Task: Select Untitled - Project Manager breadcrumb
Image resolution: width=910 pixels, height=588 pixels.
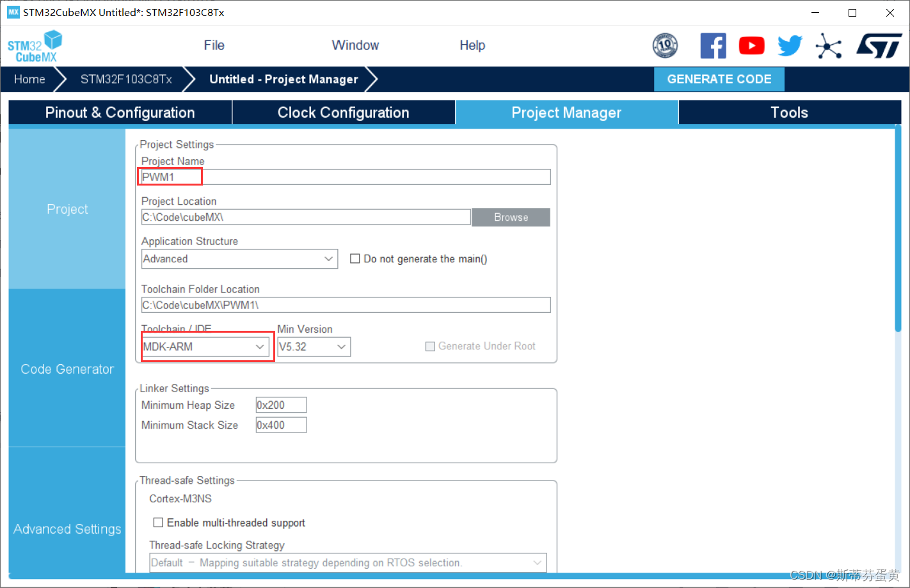Action: (283, 79)
